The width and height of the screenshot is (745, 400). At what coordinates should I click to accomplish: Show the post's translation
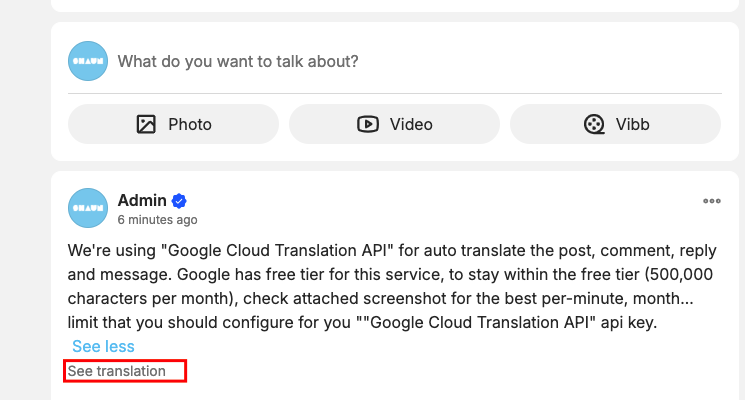(x=117, y=371)
